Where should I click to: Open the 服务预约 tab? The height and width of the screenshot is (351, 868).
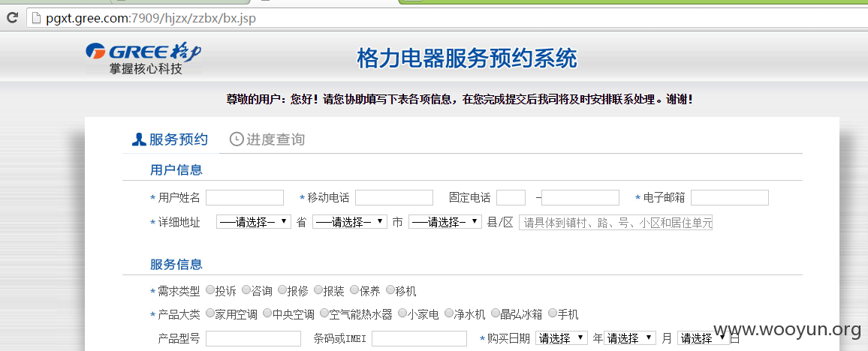170,139
